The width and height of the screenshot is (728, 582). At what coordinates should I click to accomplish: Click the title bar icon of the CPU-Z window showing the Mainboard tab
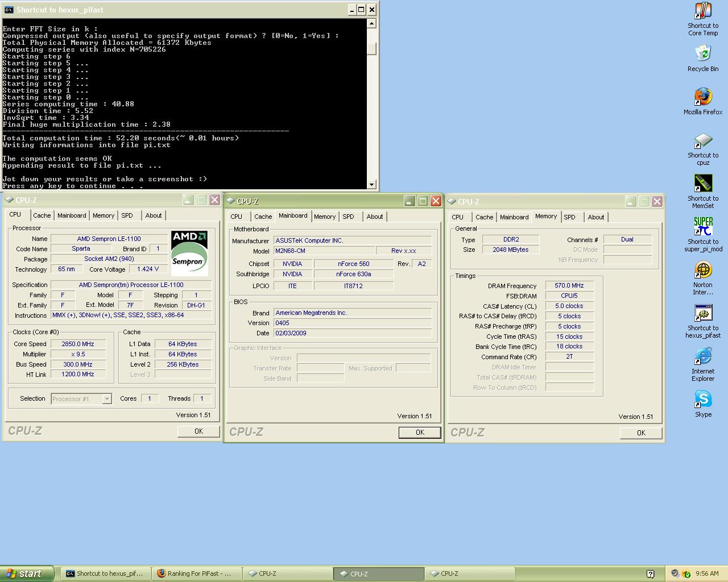point(230,201)
